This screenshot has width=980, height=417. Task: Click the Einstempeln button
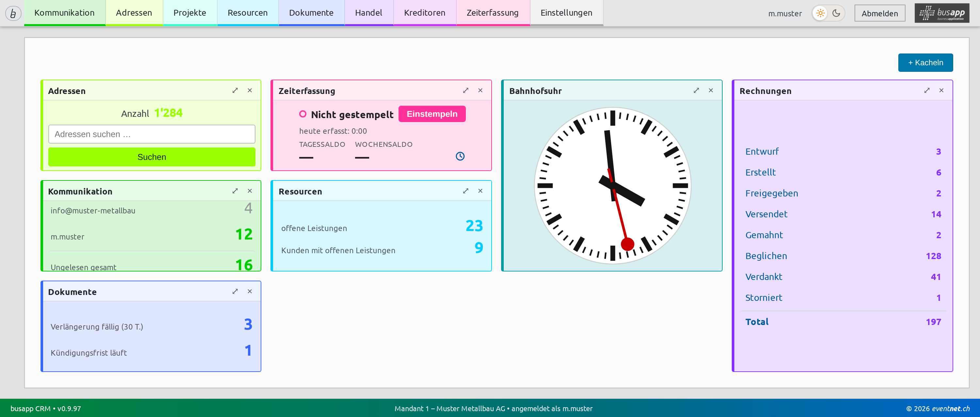pyautogui.click(x=432, y=114)
